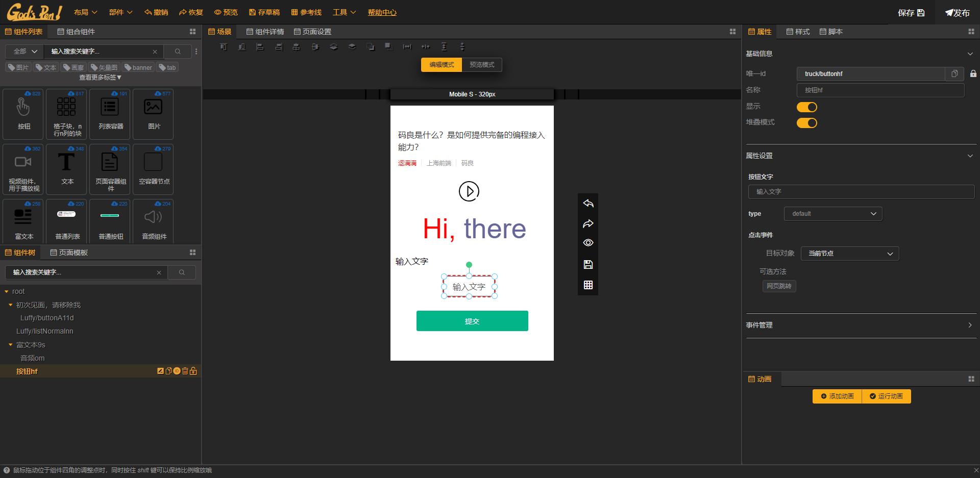Click the floating undo arrow beside canvas

tap(588, 203)
